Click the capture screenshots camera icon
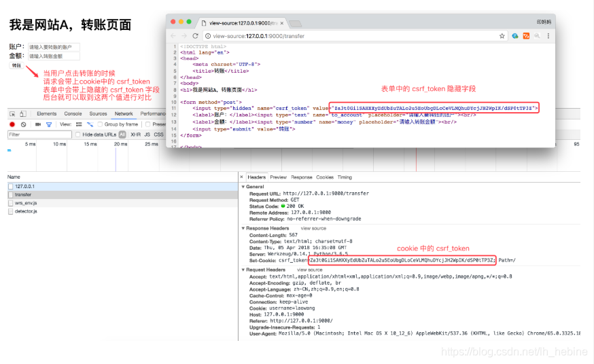 [38, 124]
